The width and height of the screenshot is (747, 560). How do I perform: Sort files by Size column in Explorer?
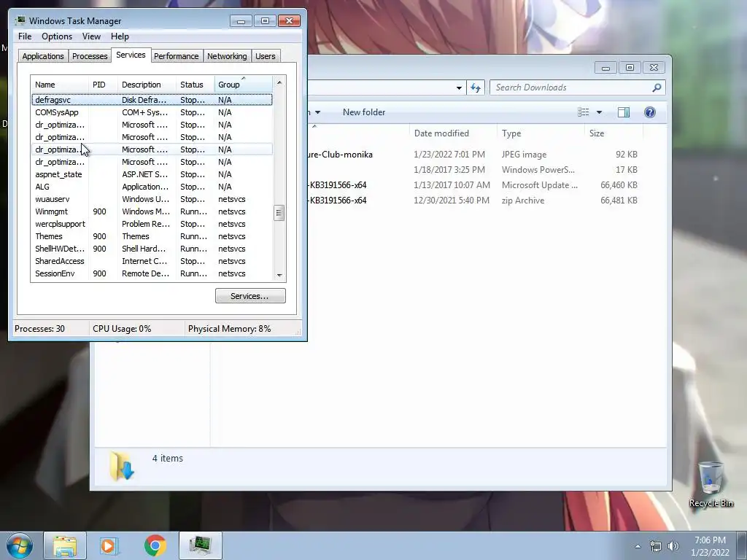pyautogui.click(x=614, y=133)
